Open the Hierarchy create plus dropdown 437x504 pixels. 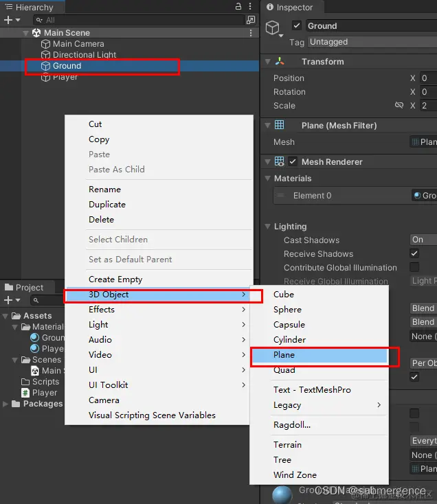coord(12,20)
